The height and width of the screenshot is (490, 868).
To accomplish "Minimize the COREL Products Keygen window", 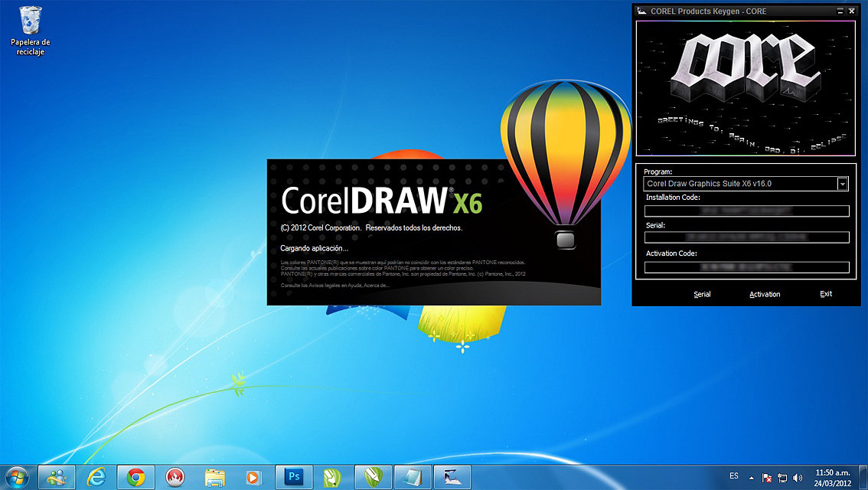I will click(x=840, y=11).
